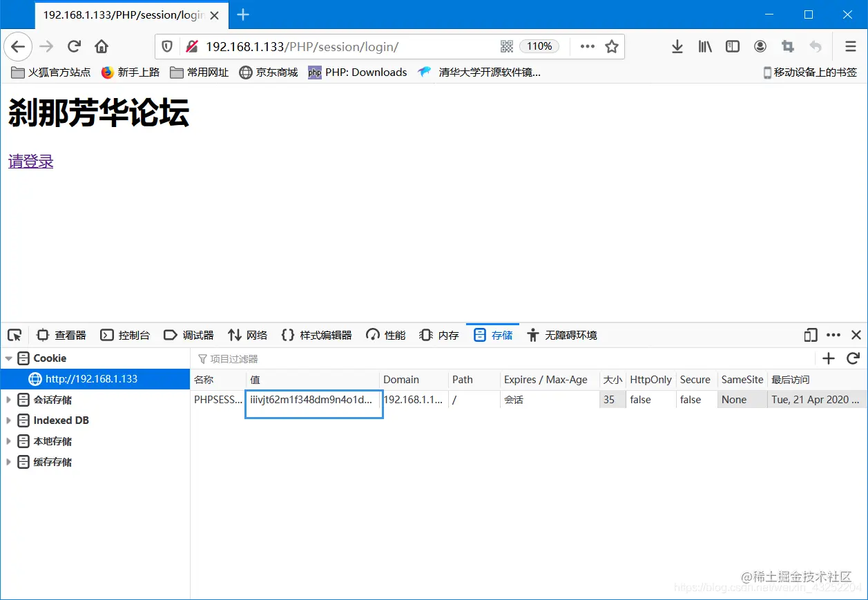Image resolution: width=868 pixels, height=600 pixels.
Task: Switch to the 存储 storage tab
Action: pos(493,335)
